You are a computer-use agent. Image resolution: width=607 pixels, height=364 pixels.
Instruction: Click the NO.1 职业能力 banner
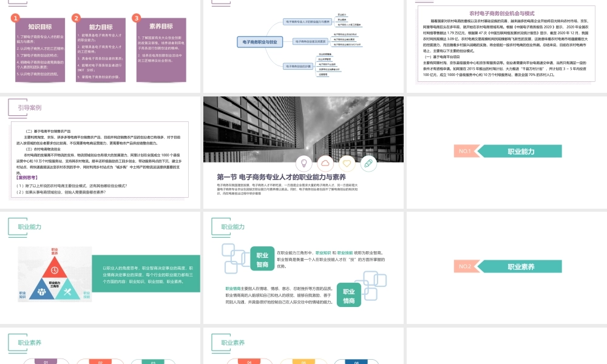(505, 151)
